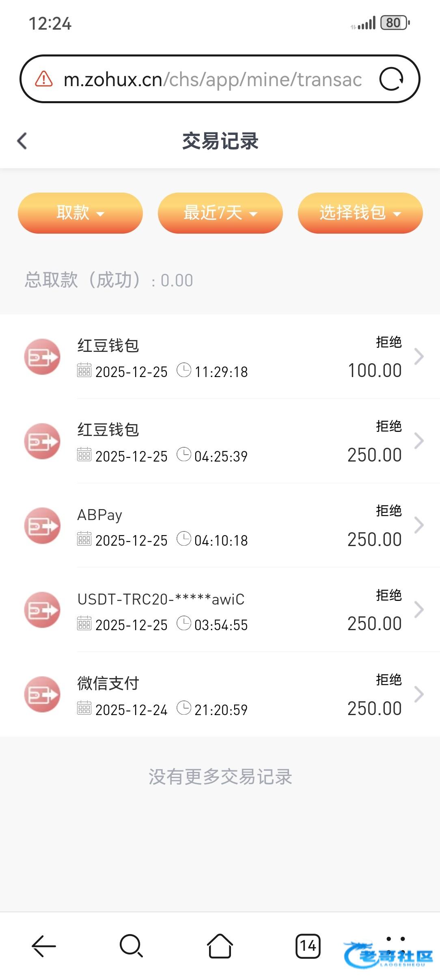
Task: Expand USDT-TRC20 record details chevron
Action: click(419, 609)
